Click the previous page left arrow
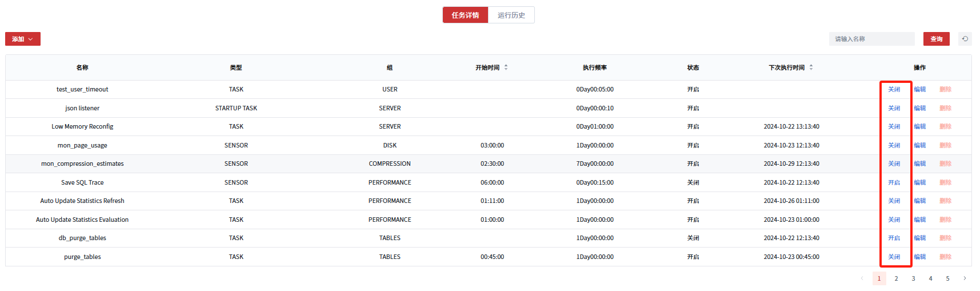This screenshot has width=980, height=291. pyautogui.click(x=862, y=278)
